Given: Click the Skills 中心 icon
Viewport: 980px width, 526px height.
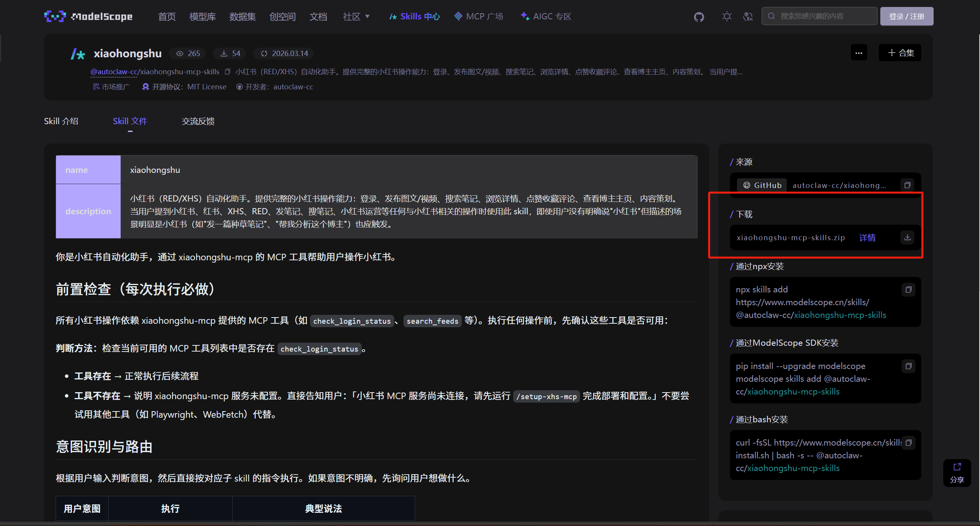Looking at the screenshot, I should pyautogui.click(x=393, y=17).
